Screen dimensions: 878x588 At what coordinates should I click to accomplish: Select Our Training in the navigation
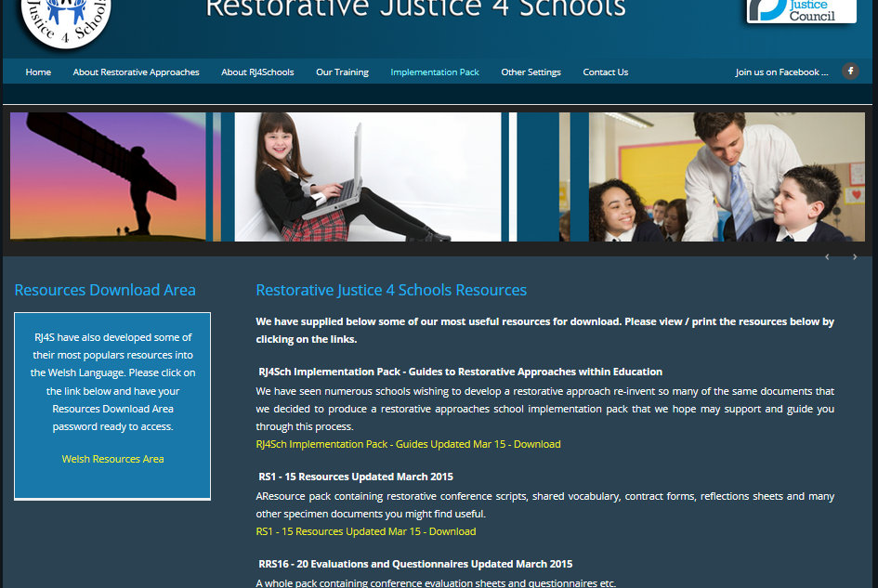(x=342, y=72)
